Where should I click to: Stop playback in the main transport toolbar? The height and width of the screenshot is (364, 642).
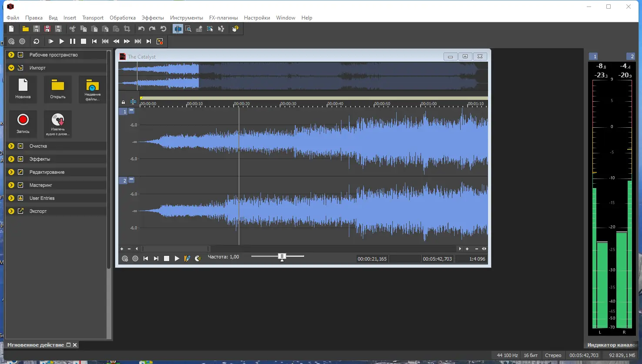click(84, 41)
